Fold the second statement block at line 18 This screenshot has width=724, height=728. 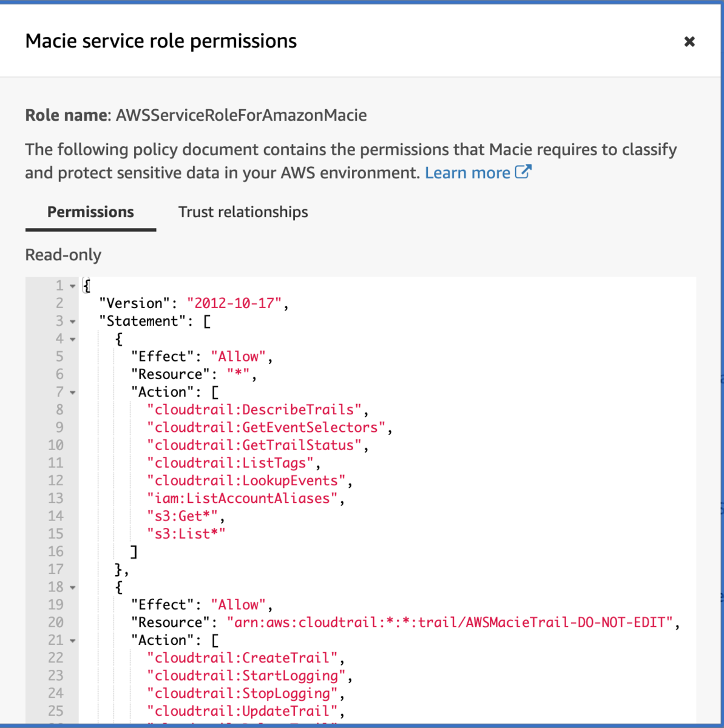click(73, 587)
